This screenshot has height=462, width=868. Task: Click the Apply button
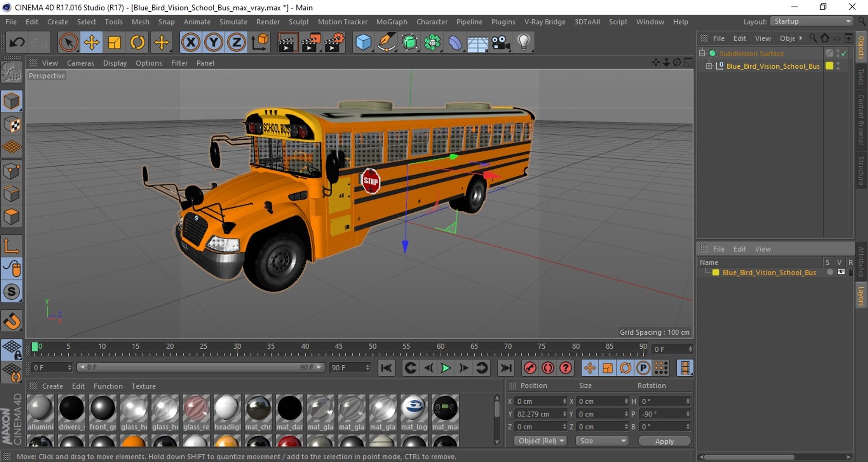pos(664,441)
